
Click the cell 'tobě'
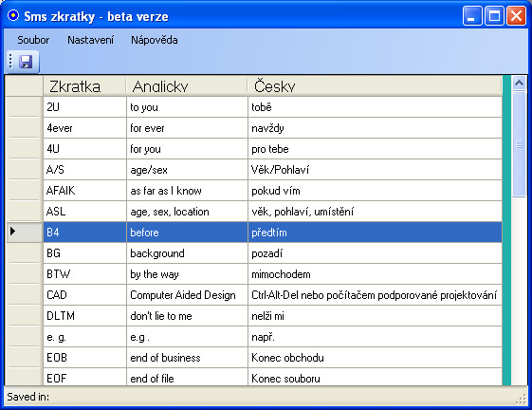(375, 107)
